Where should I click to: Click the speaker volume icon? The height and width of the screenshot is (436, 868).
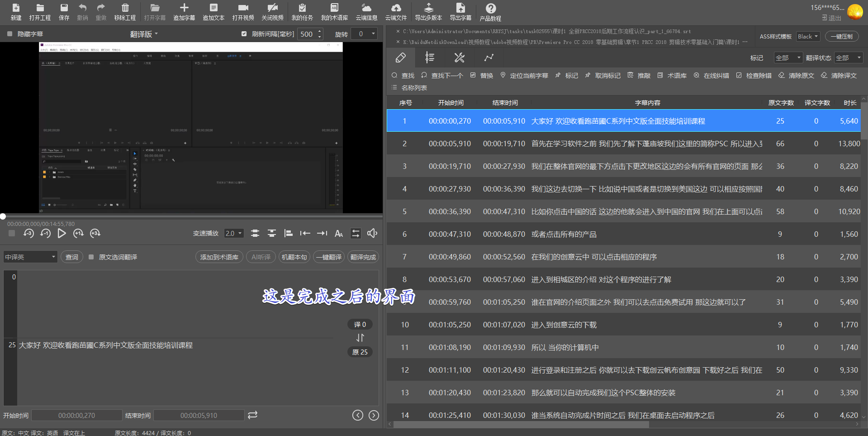pyautogui.click(x=372, y=233)
